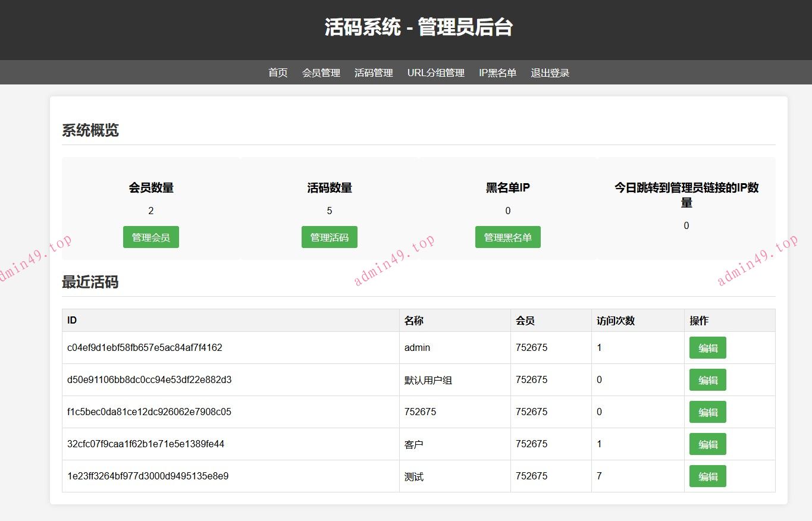This screenshot has height=521, width=812.
Task: Click the 黑名单IP statistic value
Action: [x=507, y=211]
